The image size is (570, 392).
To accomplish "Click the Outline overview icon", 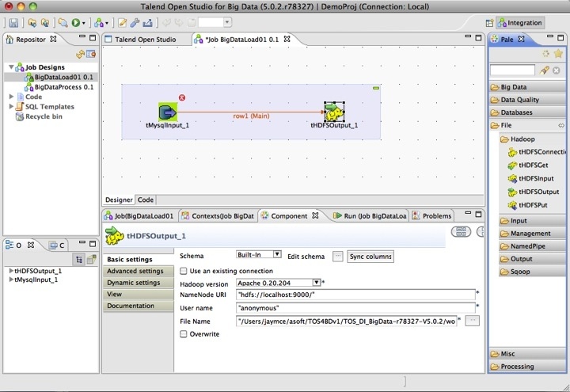I will click(91, 259).
